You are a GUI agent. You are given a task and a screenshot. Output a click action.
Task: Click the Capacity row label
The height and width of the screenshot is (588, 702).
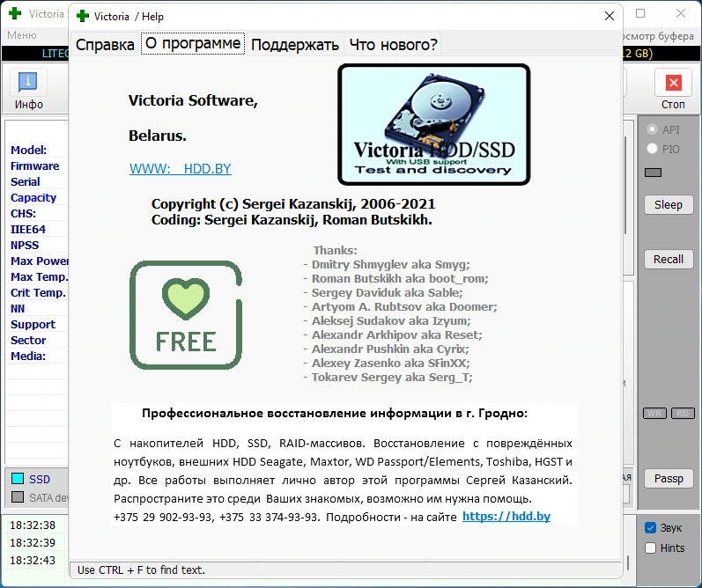pyautogui.click(x=33, y=197)
